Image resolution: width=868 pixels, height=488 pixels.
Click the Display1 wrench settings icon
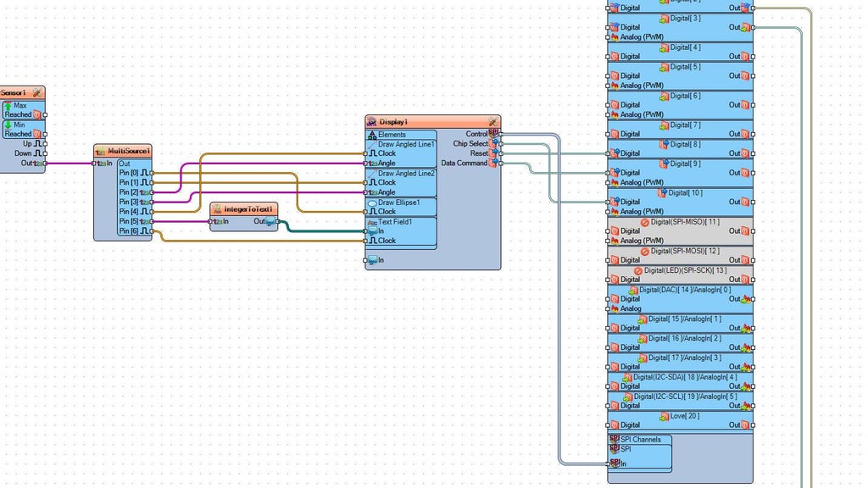[492, 122]
